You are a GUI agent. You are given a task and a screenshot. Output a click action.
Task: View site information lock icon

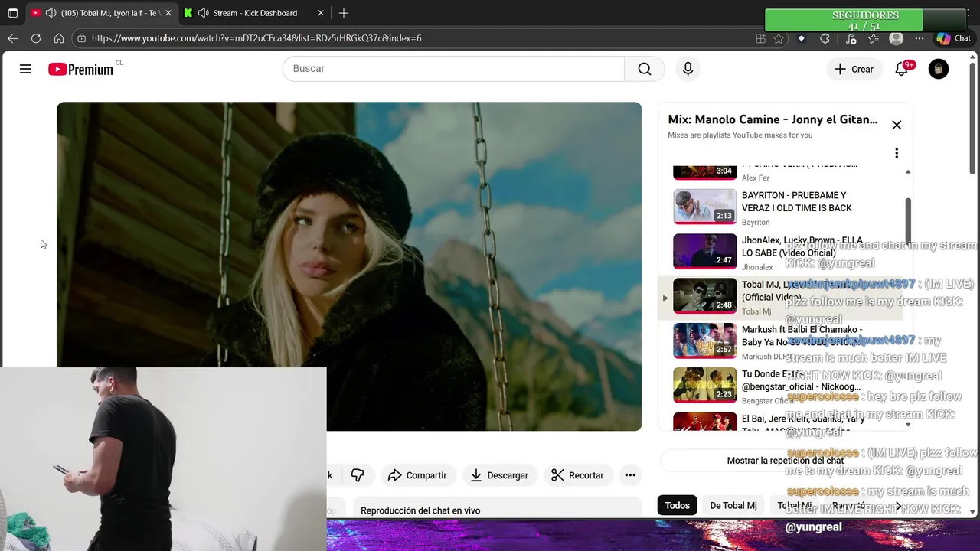82,38
